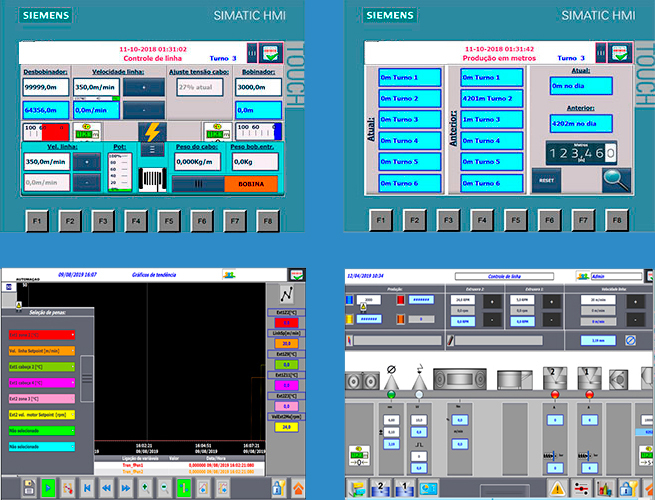This screenshot has width=655, height=500.
Task: Click plus button in the cyan Vel. linha section
Action: 87,162
